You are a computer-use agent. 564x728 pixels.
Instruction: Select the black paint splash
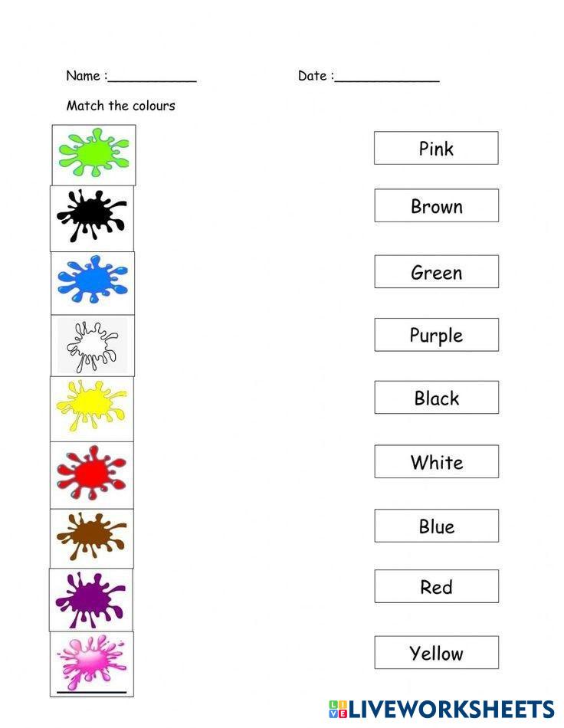[x=92, y=218]
